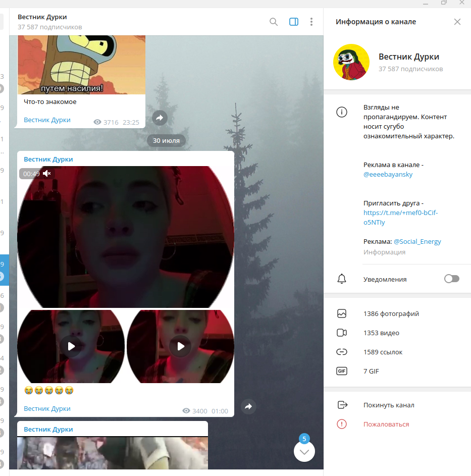Forward the Bender meme post with share arrow

160,118
